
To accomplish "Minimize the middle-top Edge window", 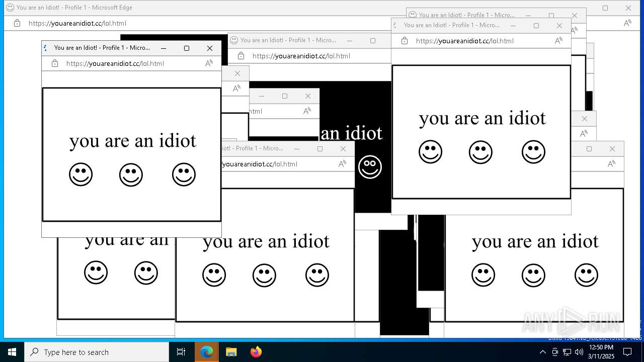I will pyautogui.click(x=350, y=40).
